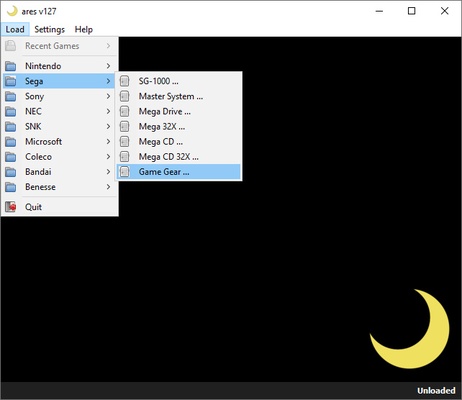Click the Coleco folder icon
This screenshot has width=462, height=400.
point(10,157)
